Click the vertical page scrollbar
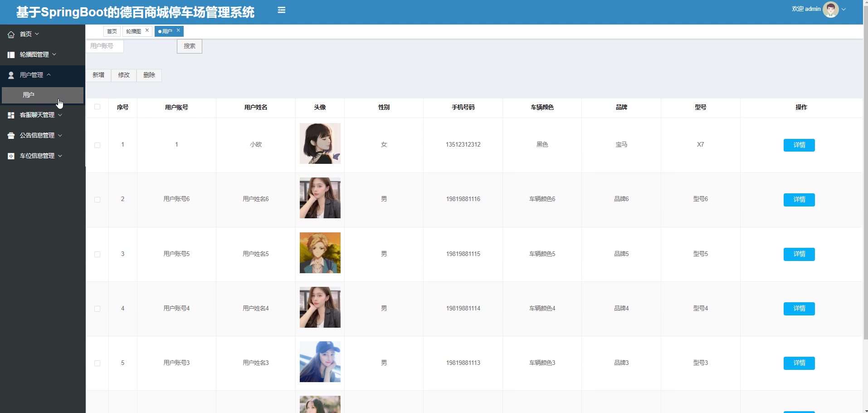 click(865, 172)
